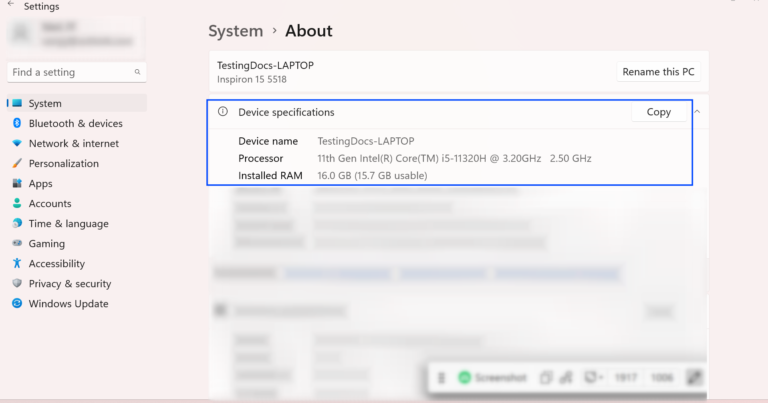Viewport: 768px width, 403px height.
Task: Open Bluetooth & devices settings
Action: pos(77,123)
